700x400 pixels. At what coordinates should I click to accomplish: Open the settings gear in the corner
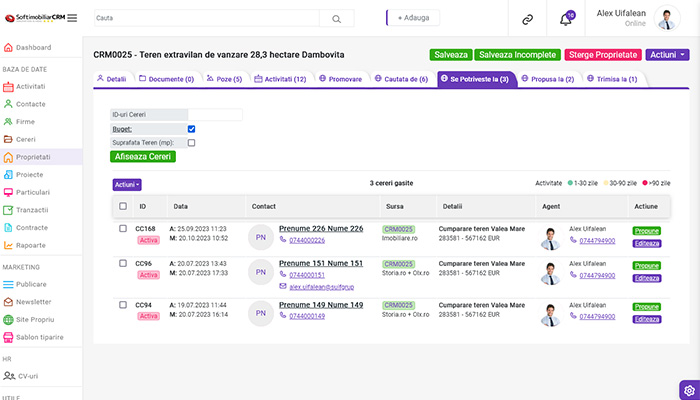(x=690, y=391)
